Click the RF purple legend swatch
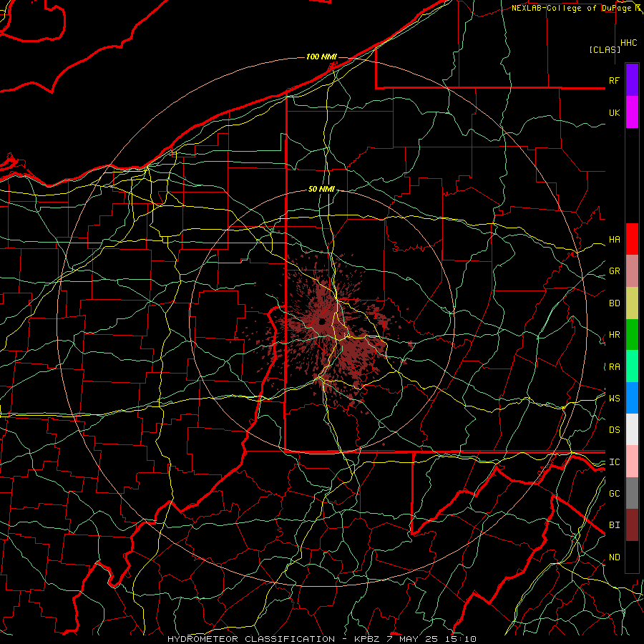This screenshot has height=644, width=644. click(x=632, y=80)
